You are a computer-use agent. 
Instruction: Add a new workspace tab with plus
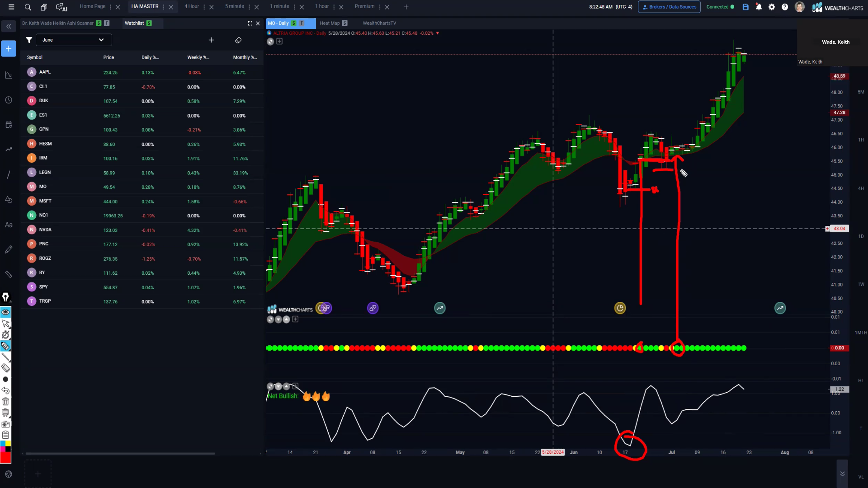click(x=406, y=7)
